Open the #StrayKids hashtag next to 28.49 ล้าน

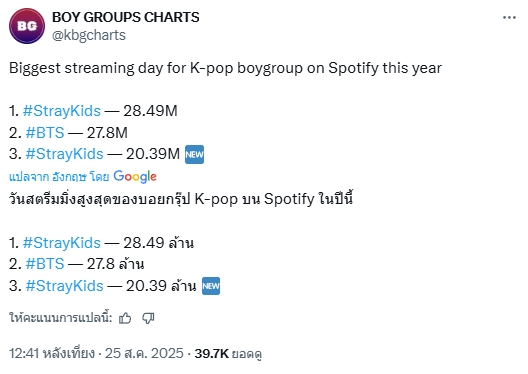(62, 243)
